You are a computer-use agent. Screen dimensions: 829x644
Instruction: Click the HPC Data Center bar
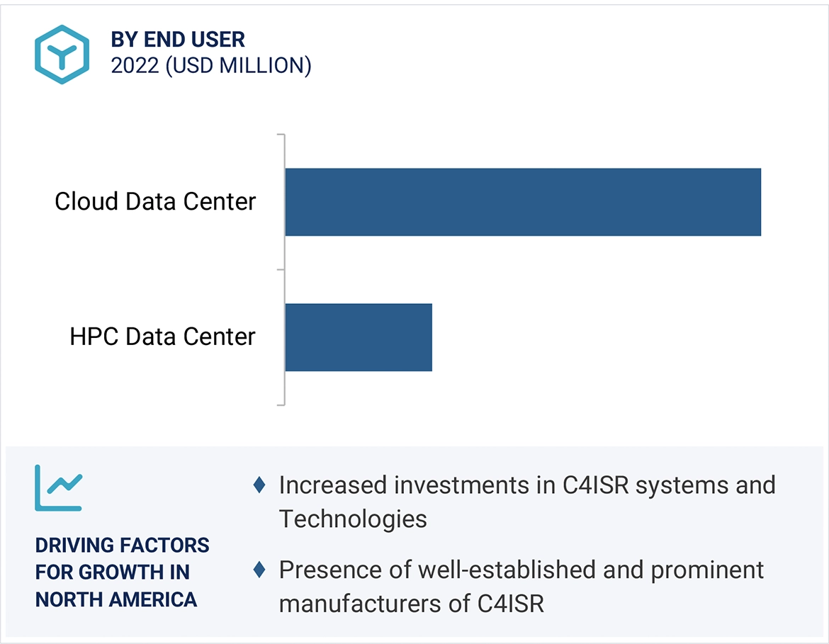coord(359,337)
